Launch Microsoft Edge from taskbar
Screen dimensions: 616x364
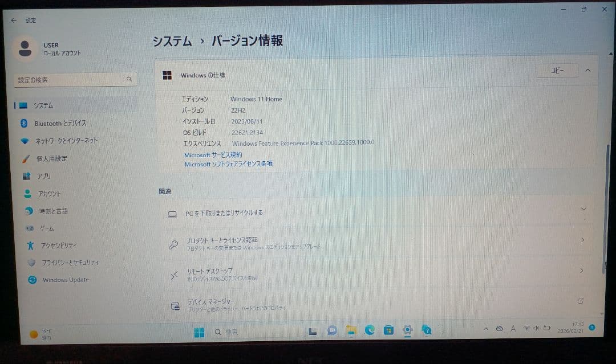click(370, 330)
